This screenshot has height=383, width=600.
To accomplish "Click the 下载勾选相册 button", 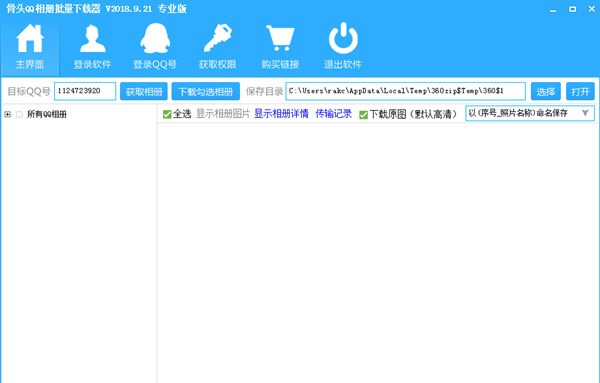I will [x=206, y=91].
